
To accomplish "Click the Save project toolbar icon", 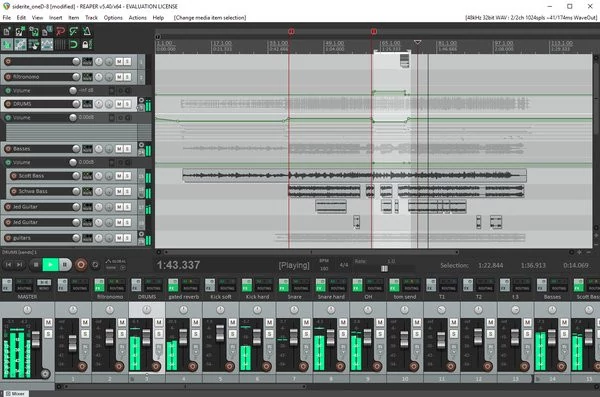I will coord(33,31).
